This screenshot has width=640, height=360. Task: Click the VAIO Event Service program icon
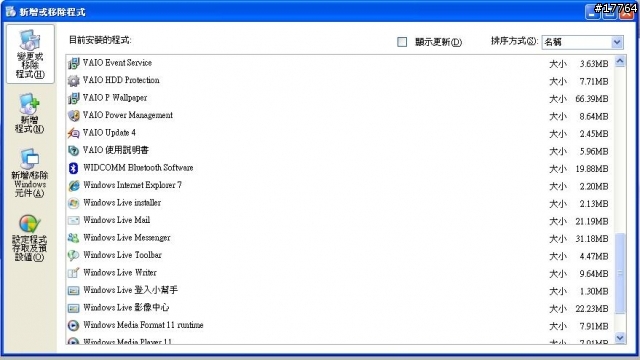coord(73,63)
